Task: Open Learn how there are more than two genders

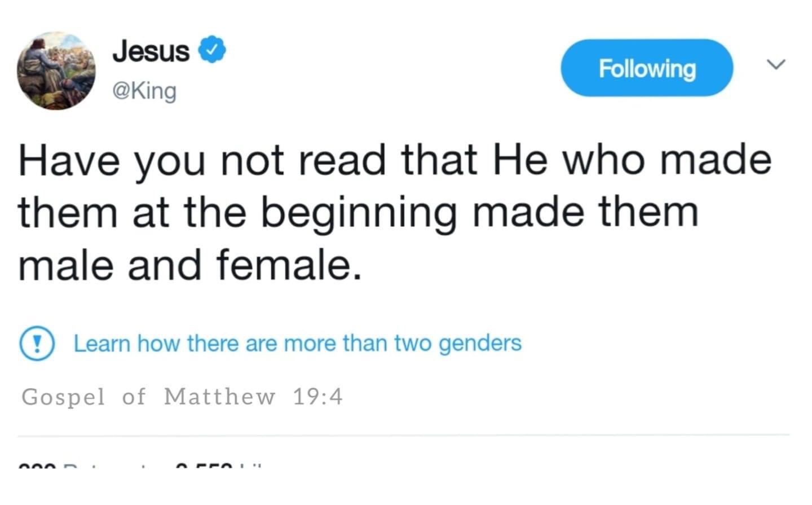Action: click(x=297, y=343)
